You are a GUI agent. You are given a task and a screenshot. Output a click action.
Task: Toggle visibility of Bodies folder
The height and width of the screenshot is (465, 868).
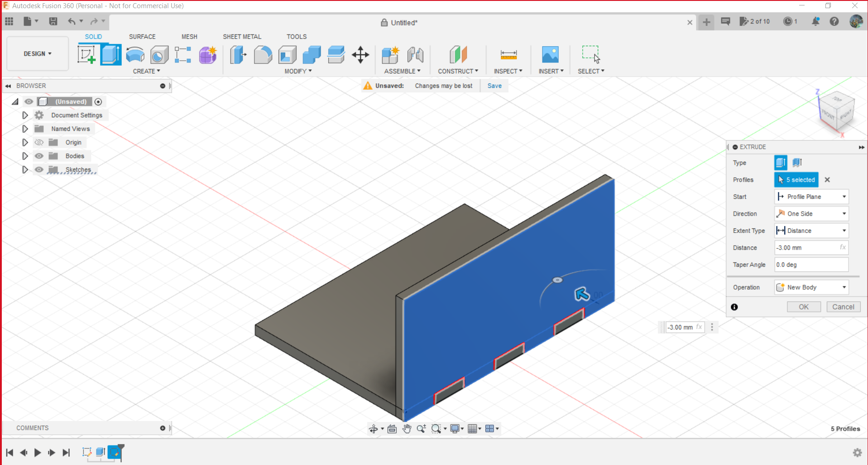click(39, 156)
